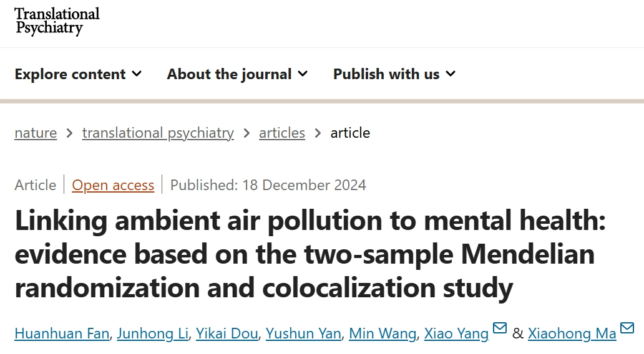Click the chevron arrow next to About the journal

(x=303, y=74)
